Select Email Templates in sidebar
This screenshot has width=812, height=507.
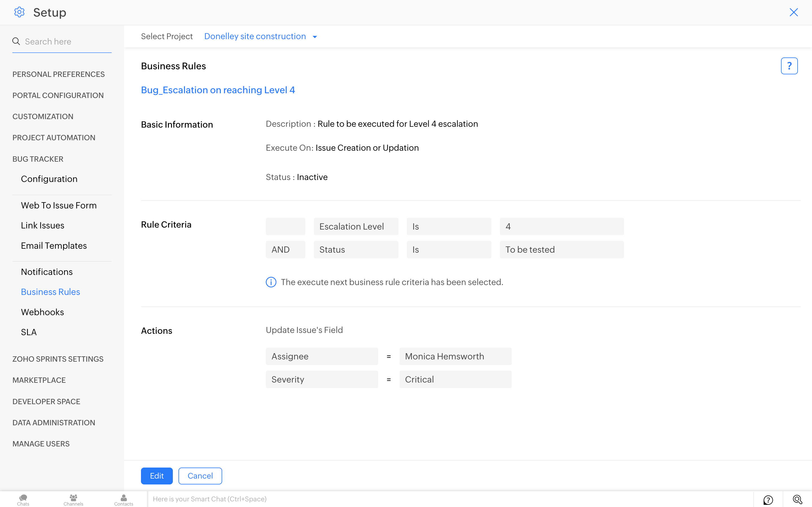[x=54, y=245]
